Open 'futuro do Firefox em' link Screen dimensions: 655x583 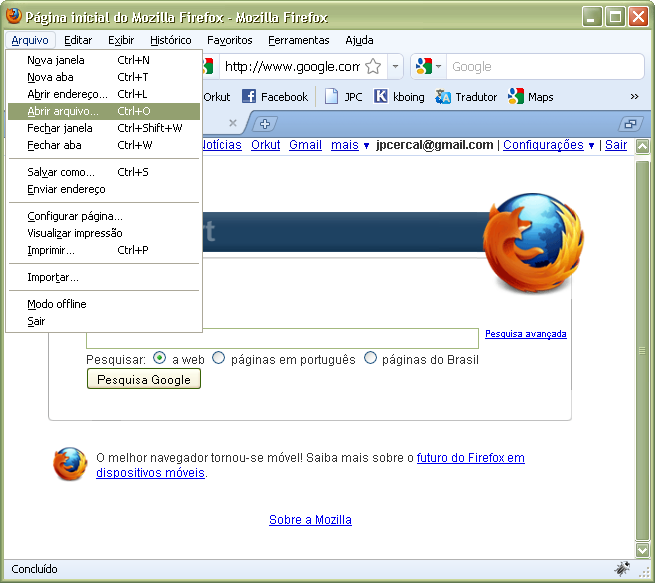click(x=470, y=458)
